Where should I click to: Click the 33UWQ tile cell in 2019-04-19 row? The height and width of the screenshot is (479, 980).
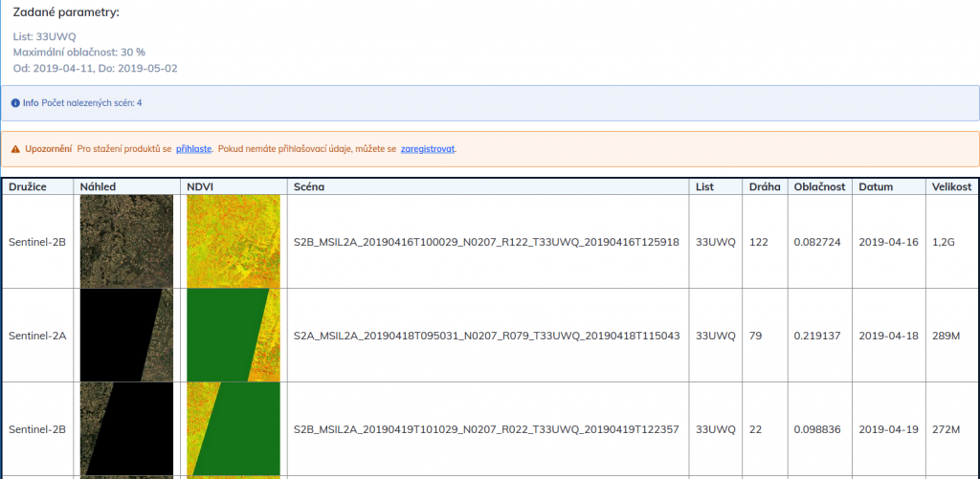716,429
